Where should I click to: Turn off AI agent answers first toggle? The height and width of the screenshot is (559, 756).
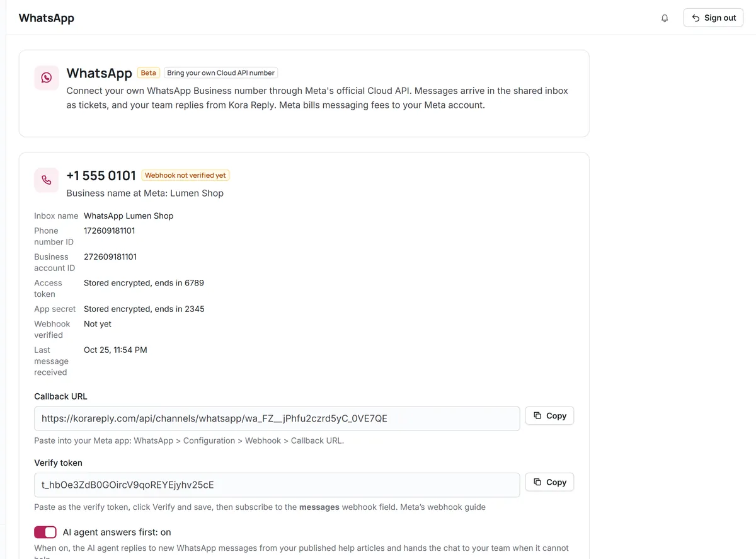point(45,533)
